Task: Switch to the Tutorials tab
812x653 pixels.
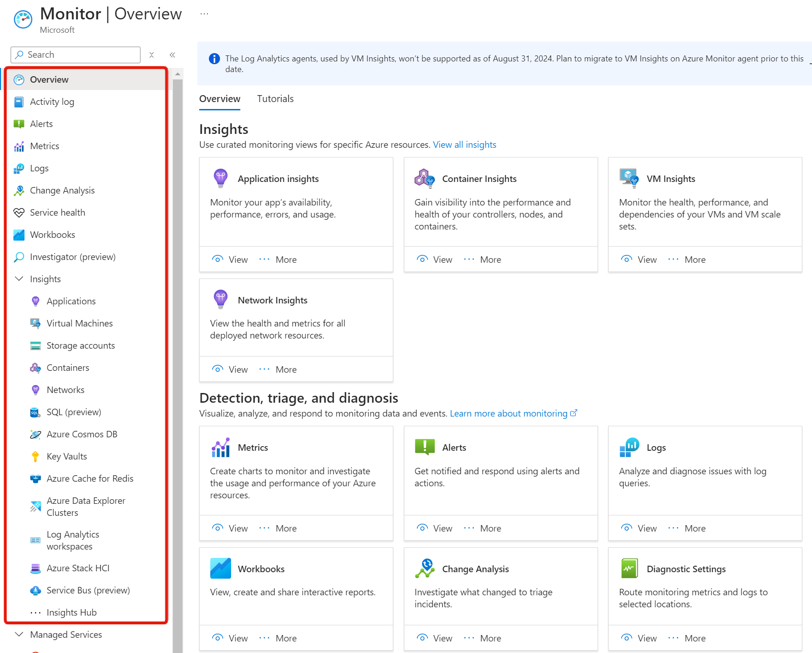Action: 275,99
